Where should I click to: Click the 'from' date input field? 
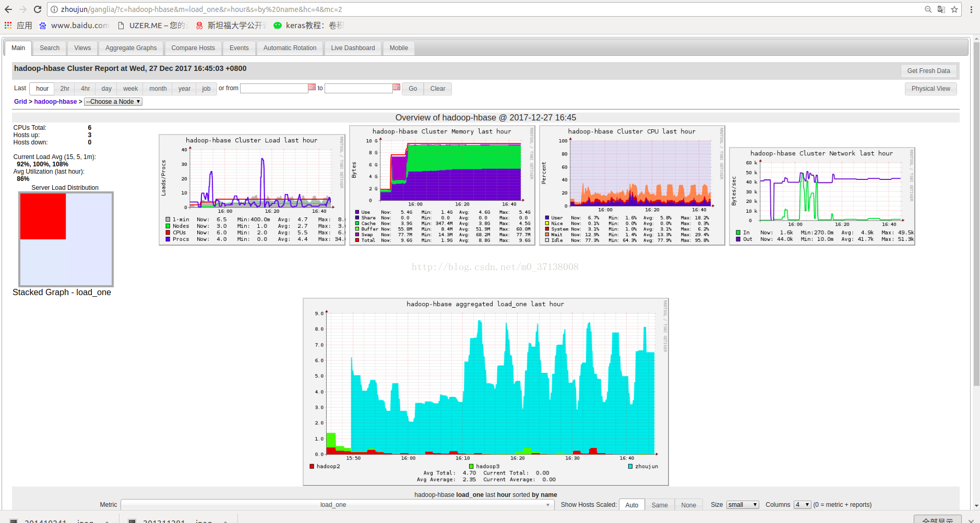pyautogui.click(x=274, y=89)
